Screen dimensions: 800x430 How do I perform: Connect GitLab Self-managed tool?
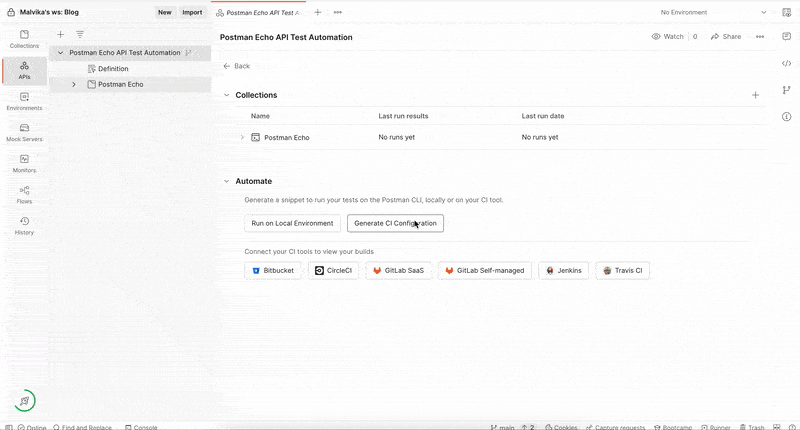pos(485,270)
